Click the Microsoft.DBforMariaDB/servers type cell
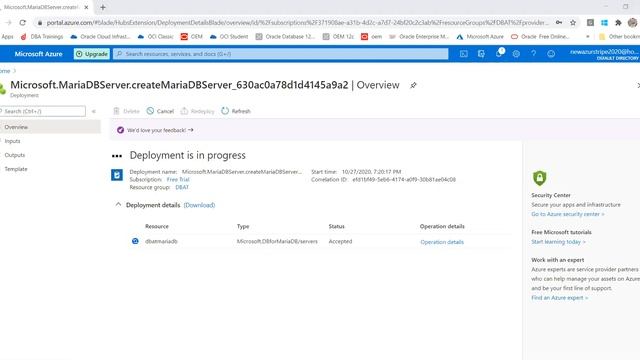 point(277,241)
